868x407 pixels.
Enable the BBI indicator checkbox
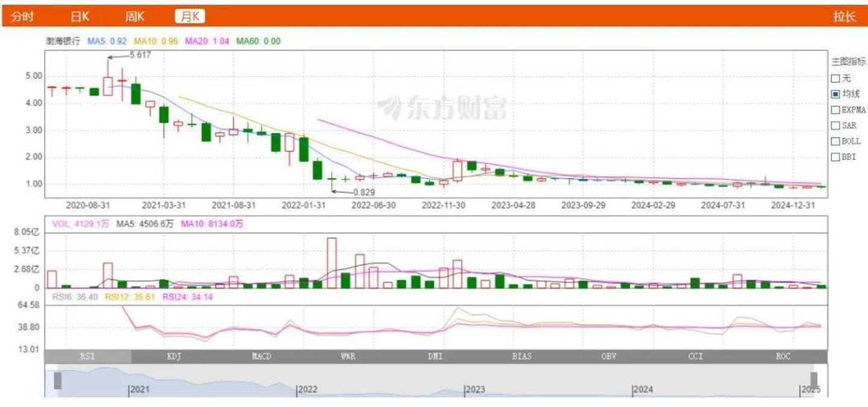coord(835,157)
